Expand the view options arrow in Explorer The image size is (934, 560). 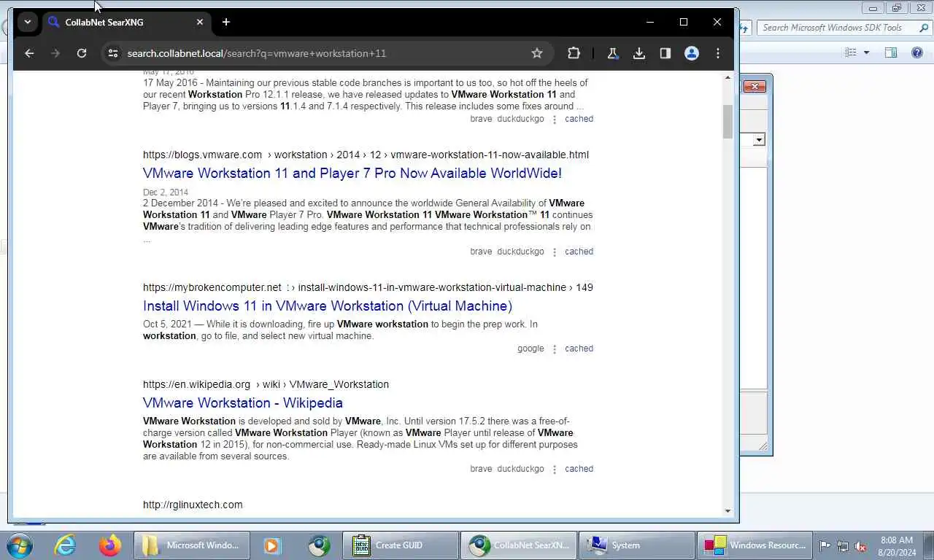point(867,52)
